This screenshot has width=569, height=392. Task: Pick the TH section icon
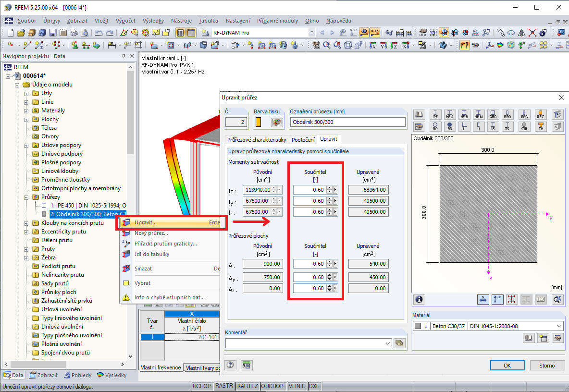(541, 126)
